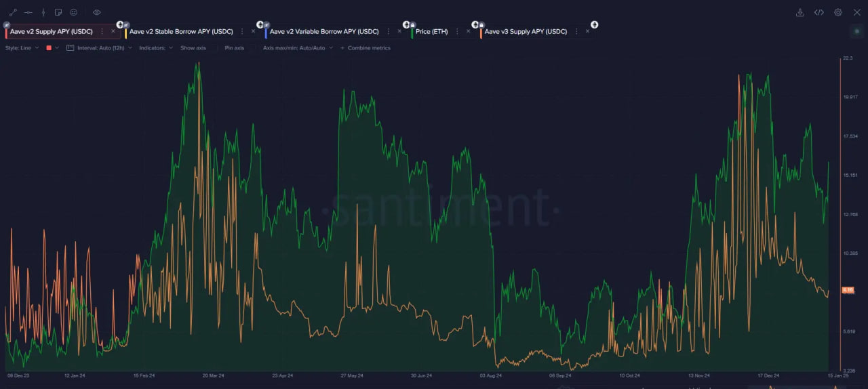
Task: Select the vertical line drawing tool
Action: coord(43,12)
